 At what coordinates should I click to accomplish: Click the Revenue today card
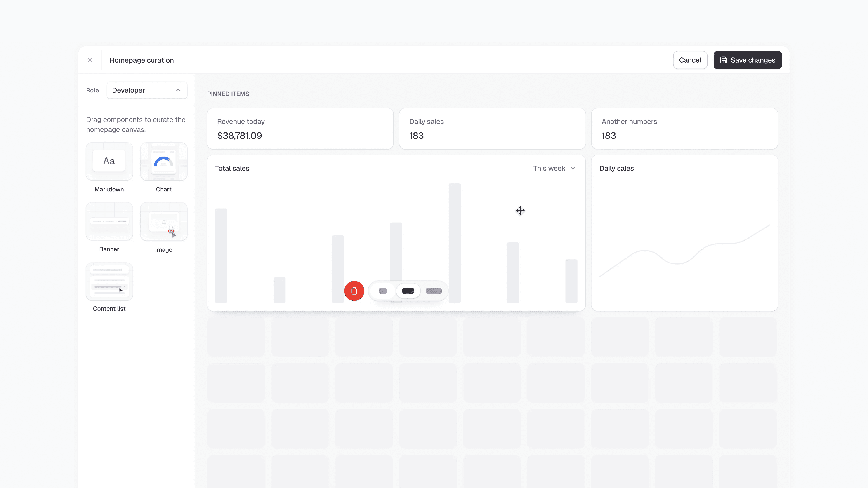click(x=300, y=129)
